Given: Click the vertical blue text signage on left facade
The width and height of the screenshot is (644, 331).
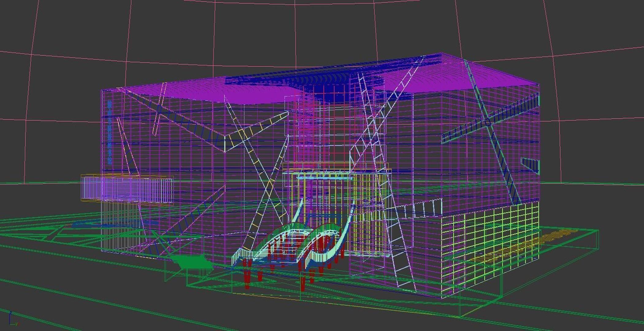Looking at the screenshot, I should [109, 133].
